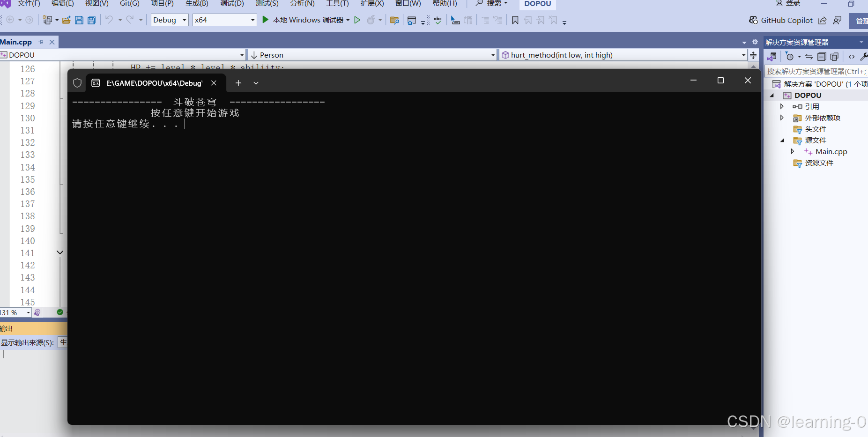This screenshot has width=868, height=437.
Task: Open the 文件(F) menu
Action: click(29, 3)
